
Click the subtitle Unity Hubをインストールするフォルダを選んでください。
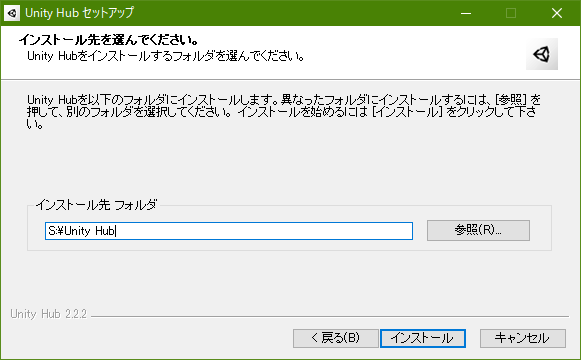tap(166, 56)
